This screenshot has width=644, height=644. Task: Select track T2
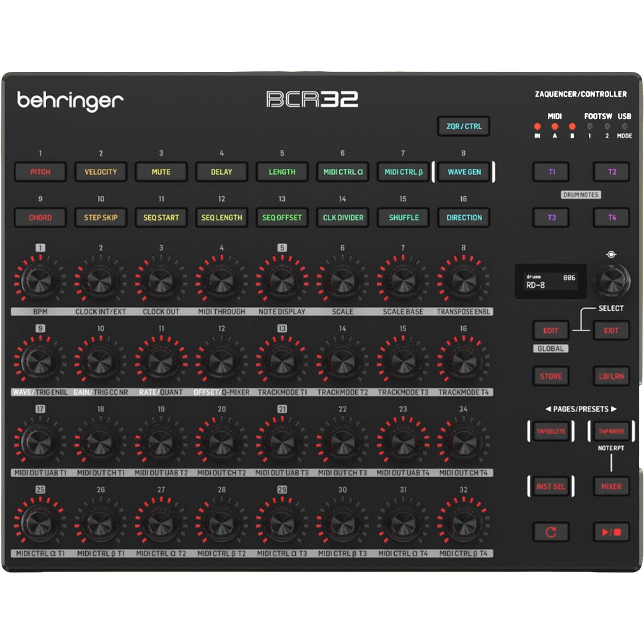click(611, 172)
